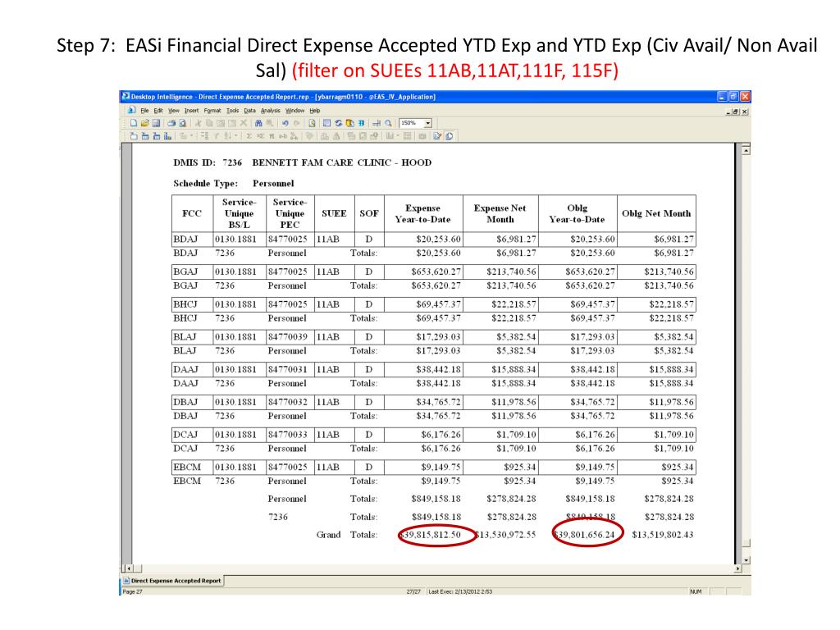This screenshot has width=840, height=630.
Task: Open the 150% zoom dropdown
Action: pyautogui.click(x=427, y=123)
